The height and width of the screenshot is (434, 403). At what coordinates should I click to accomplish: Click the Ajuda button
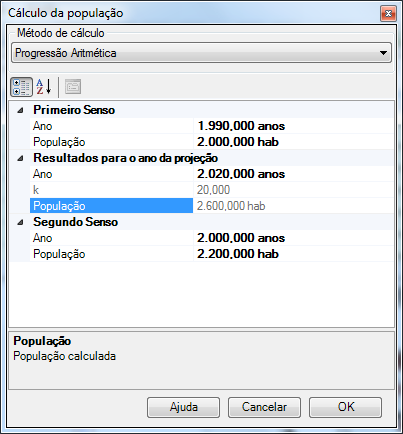pos(183,407)
